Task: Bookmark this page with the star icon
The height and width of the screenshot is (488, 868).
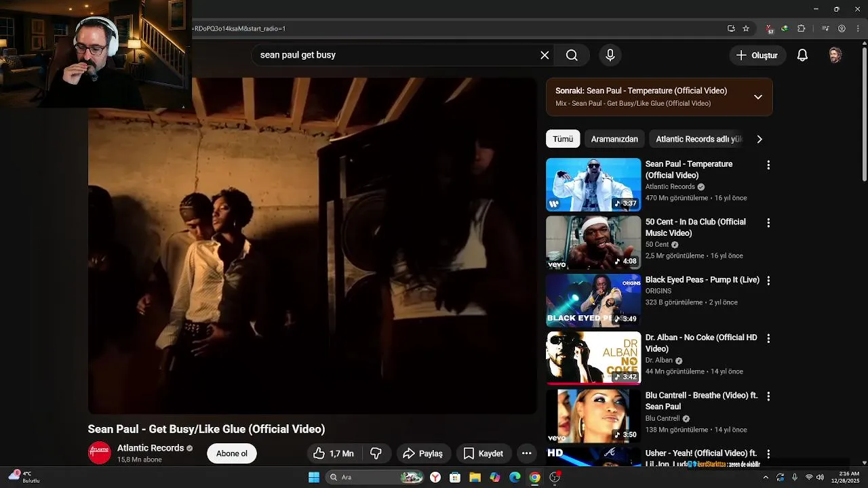Action: tap(746, 28)
